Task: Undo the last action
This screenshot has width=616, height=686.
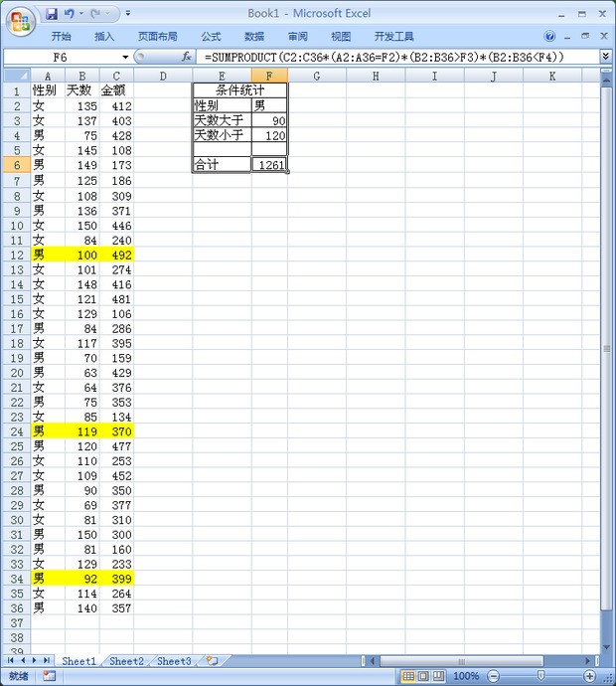Action: click(70, 14)
